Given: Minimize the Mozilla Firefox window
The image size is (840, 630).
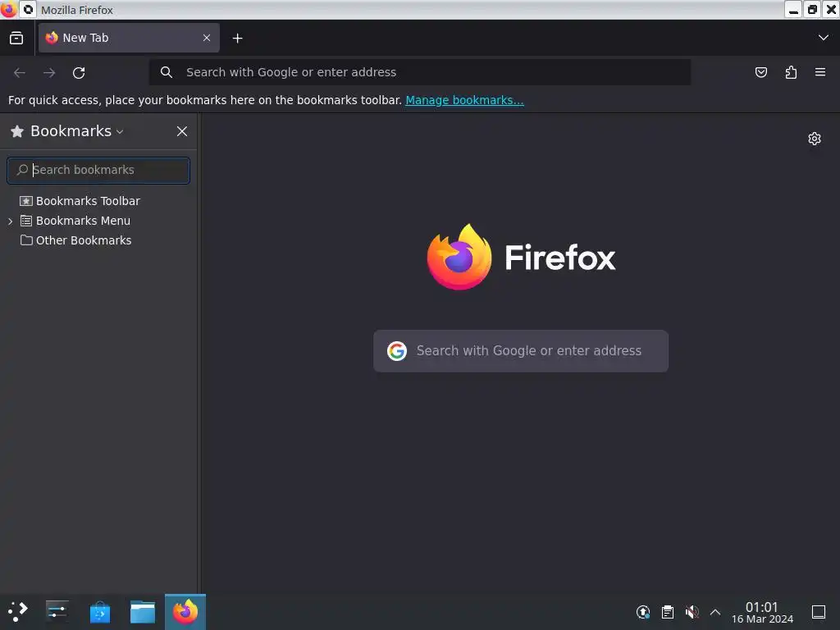Looking at the screenshot, I should coord(793,10).
